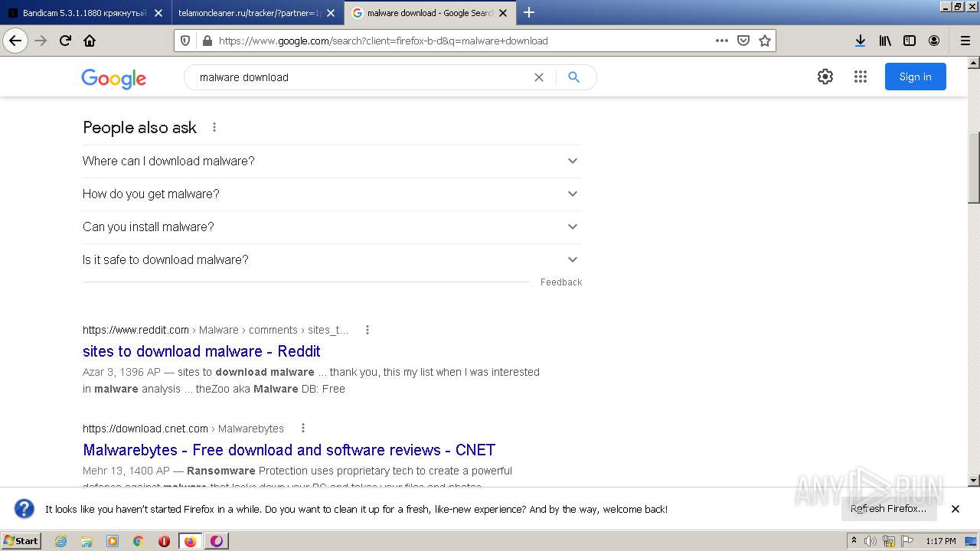
Task: Save page to Pocket icon
Action: [x=743, y=41]
